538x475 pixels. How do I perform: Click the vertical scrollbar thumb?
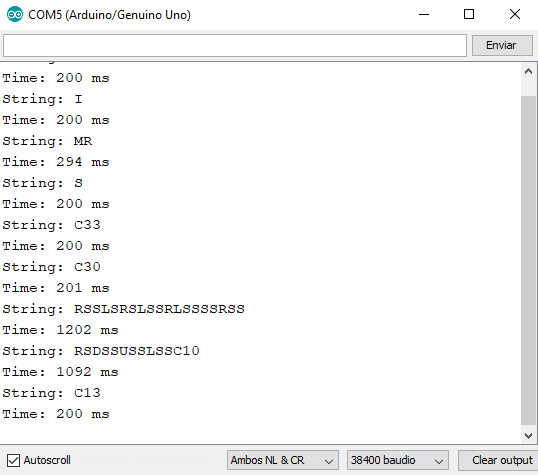(528, 260)
